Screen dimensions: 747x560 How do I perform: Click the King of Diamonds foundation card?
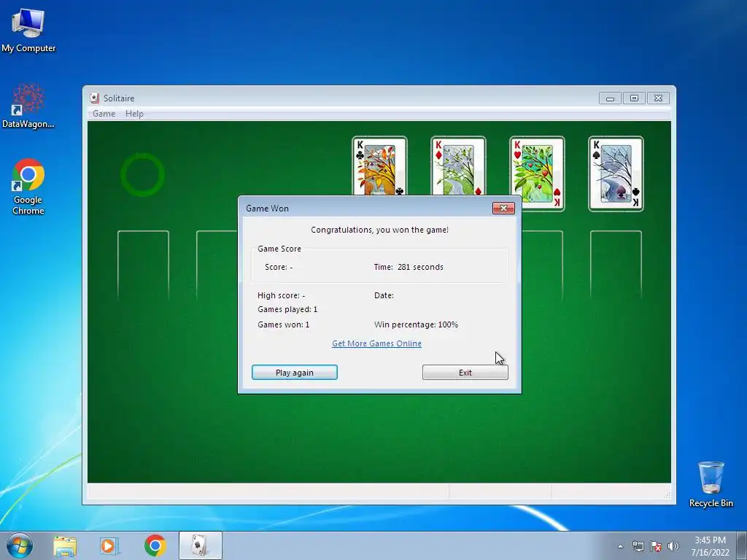coord(458,166)
